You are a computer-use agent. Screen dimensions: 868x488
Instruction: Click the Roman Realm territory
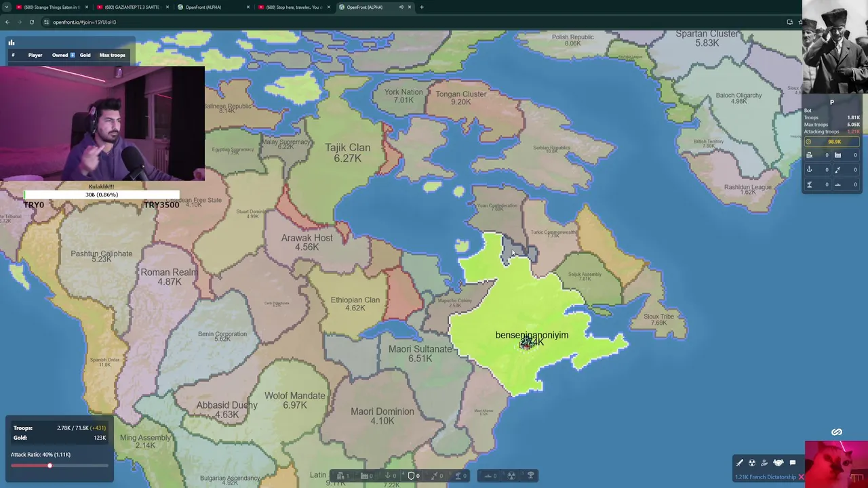(169, 277)
